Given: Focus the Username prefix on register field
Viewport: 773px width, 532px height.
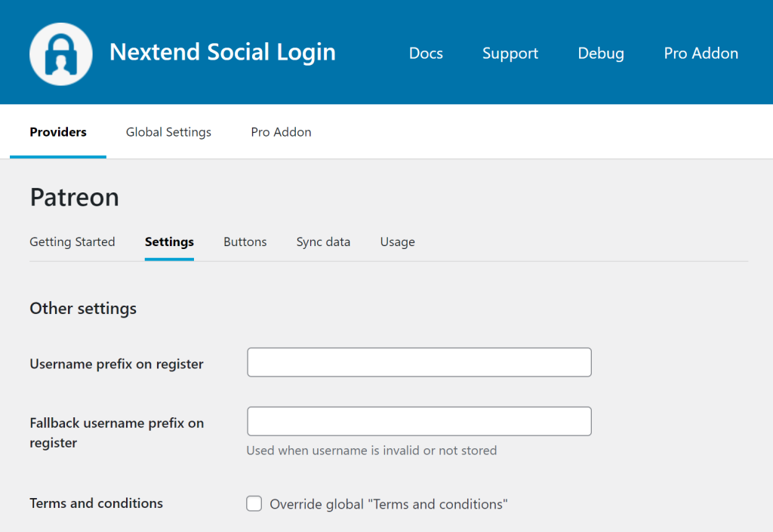Looking at the screenshot, I should pyautogui.click(x=419, y=362).
